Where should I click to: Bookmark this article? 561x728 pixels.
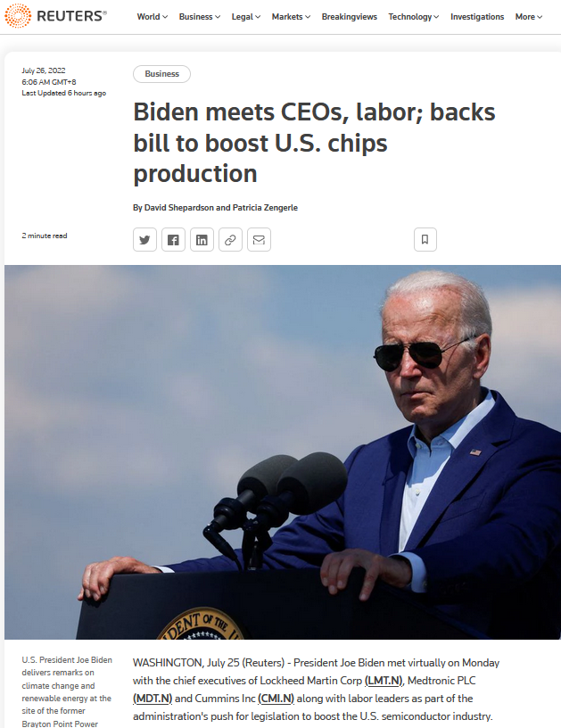(x=425, y=240)
